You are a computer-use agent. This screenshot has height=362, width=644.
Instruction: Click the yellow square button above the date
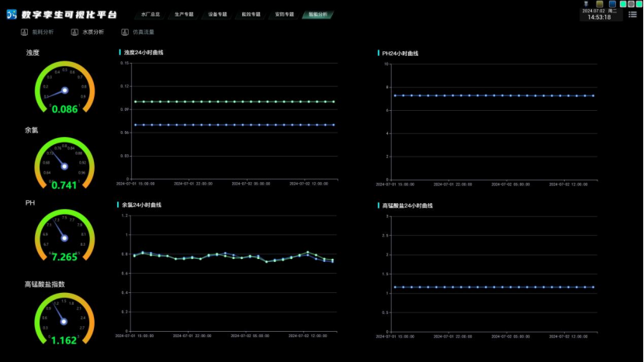point(600,4)
